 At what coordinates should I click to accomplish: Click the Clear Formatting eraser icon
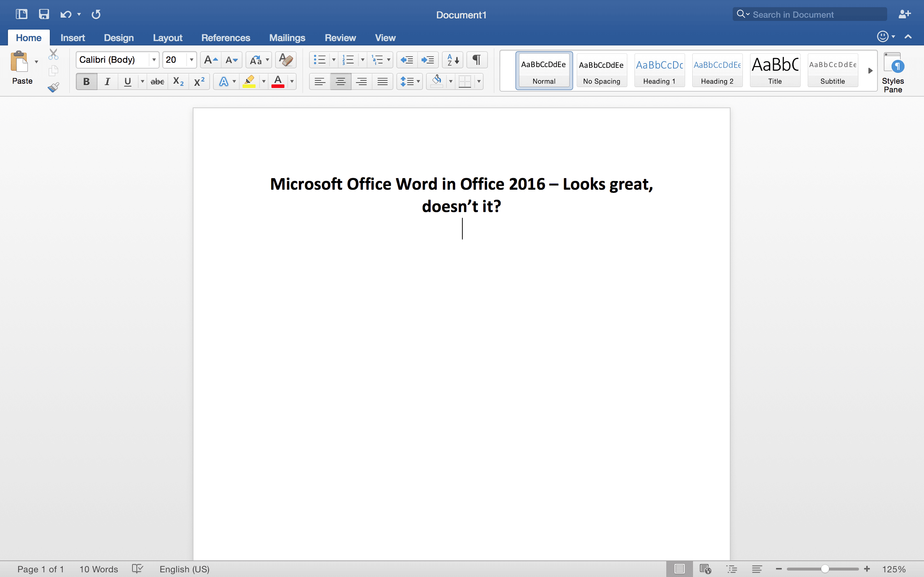pos(286,60)
